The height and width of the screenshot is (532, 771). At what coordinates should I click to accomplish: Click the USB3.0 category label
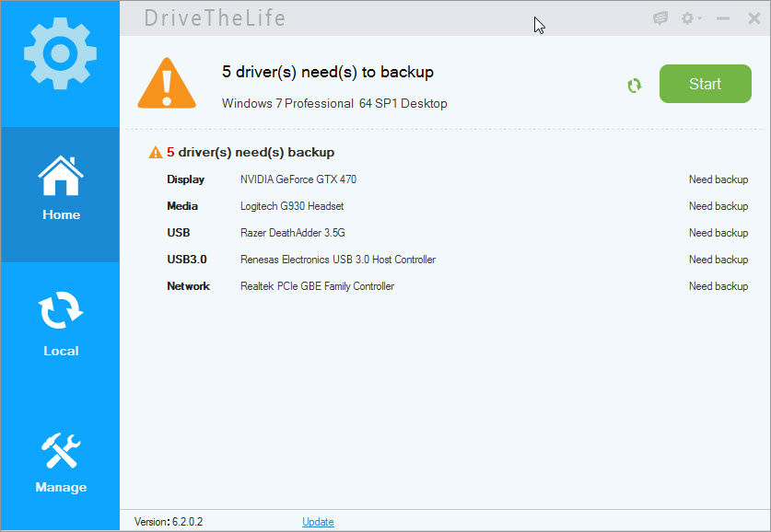point(186,260)
